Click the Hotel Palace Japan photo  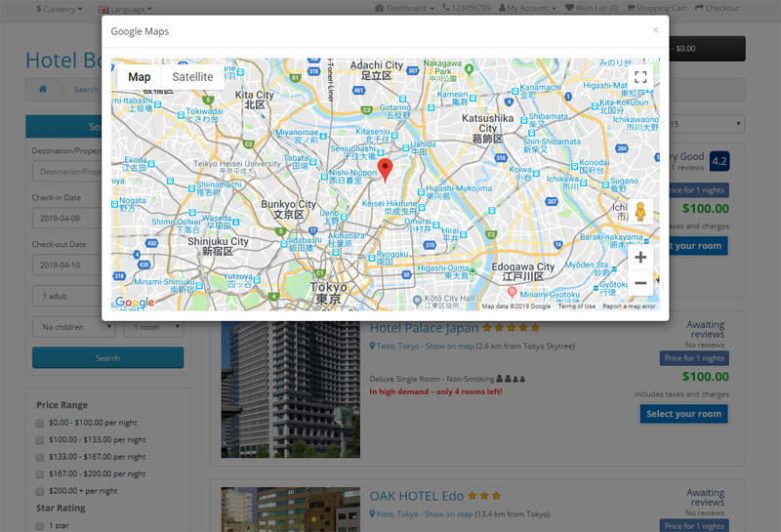click(x=290, y=389)
